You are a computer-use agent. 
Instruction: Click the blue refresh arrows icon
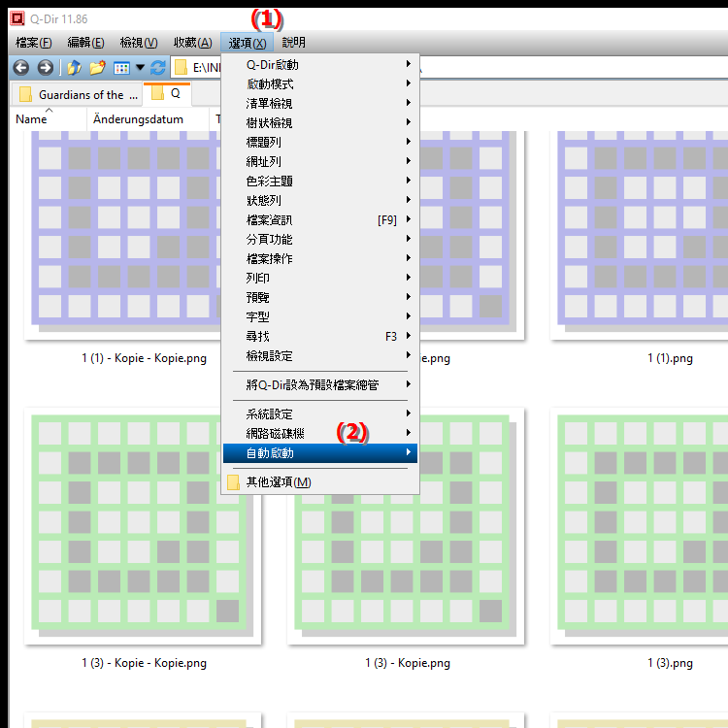click(158, 68)
